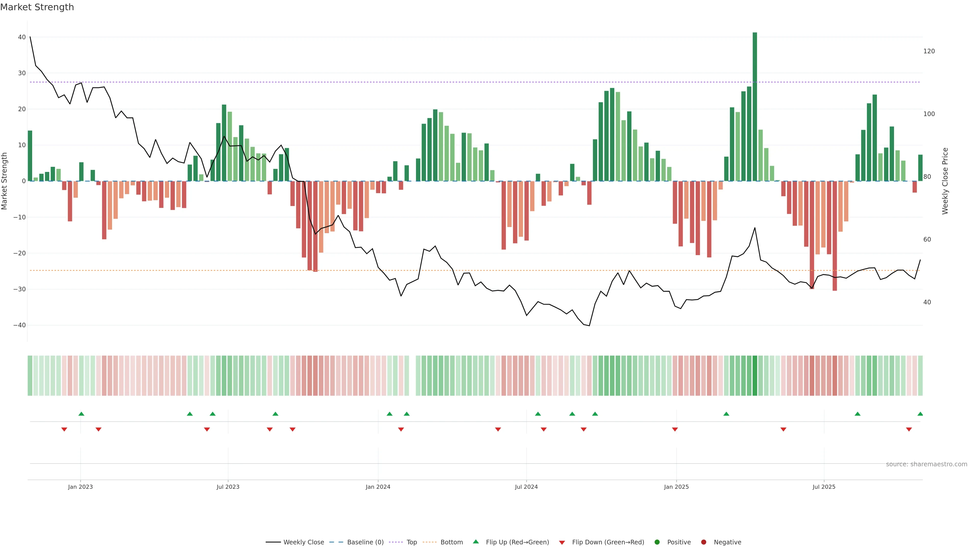
Task: Click the red triangle icon beside Flip Down legend
Action: [x=562, y=543]
